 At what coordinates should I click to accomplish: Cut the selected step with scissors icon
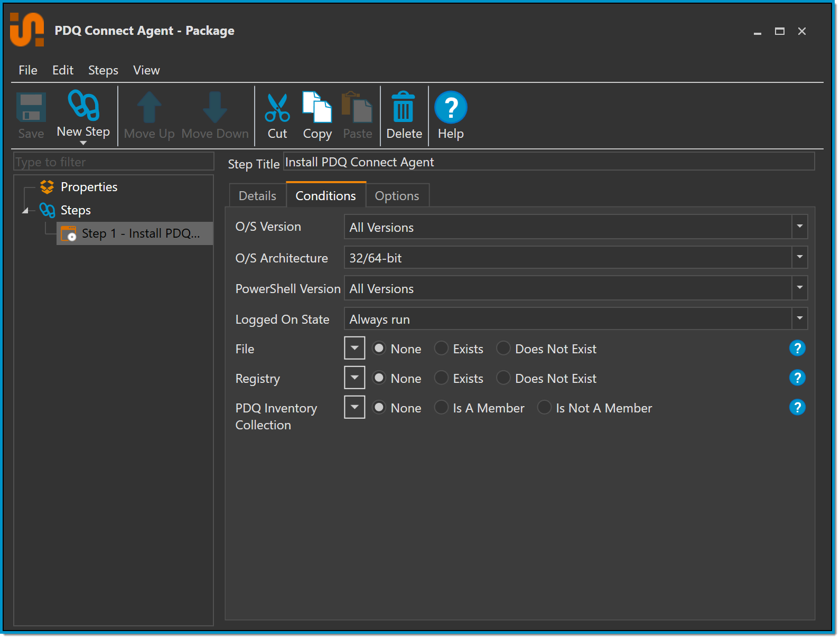277,108
